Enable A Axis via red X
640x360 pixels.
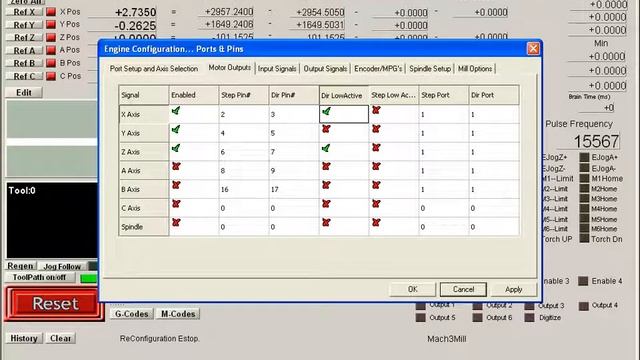click(176, 167)
